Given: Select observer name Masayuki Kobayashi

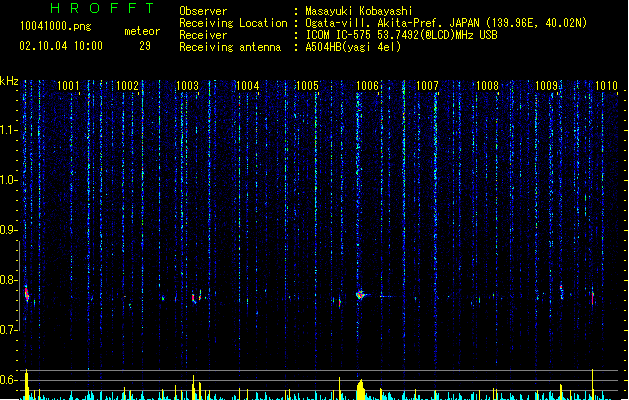Looking at the screenshot, I should point(359,11).
